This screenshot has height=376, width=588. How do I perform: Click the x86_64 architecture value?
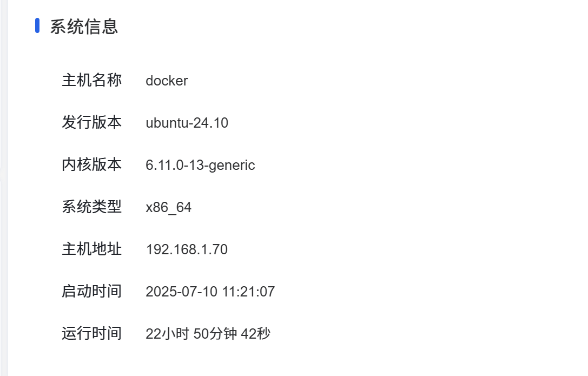[168, 207]
